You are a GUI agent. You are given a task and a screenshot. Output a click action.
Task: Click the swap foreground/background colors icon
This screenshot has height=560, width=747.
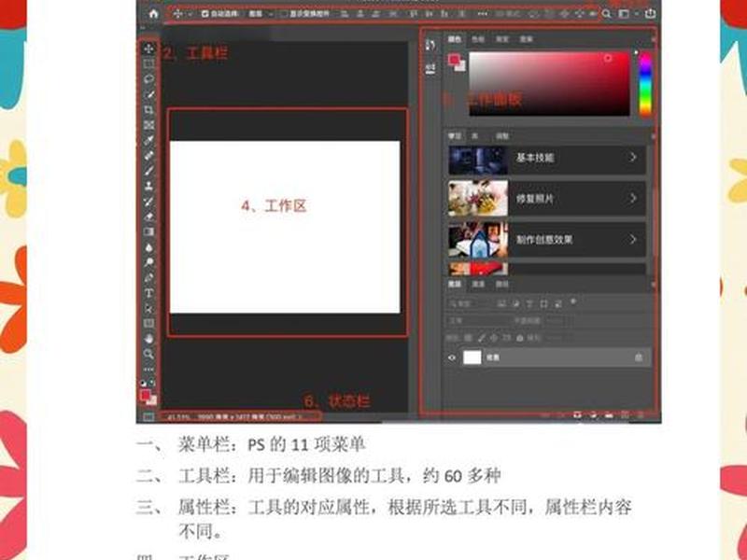pos(152,382)
